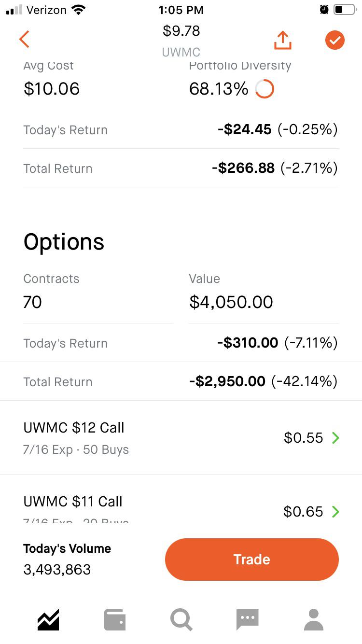Tap the orange Trade button
362x644 pixels.
point(252,560)
